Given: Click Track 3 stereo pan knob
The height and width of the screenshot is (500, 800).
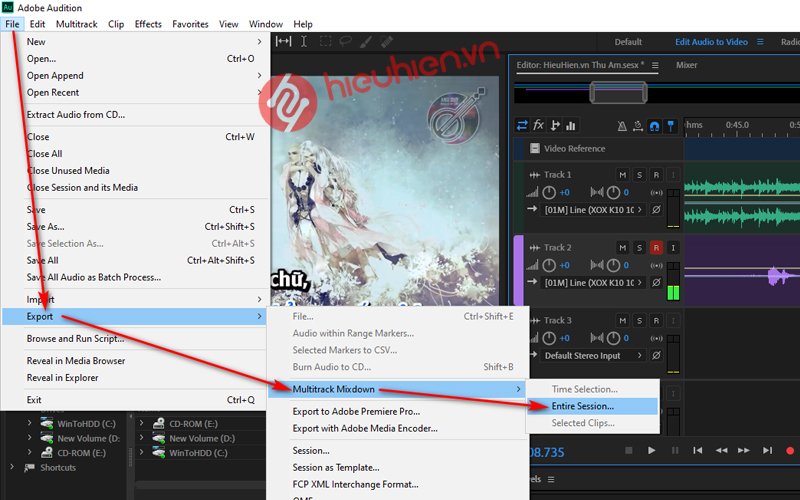Looking at the screenshot, I should click(x=613, y=338).
